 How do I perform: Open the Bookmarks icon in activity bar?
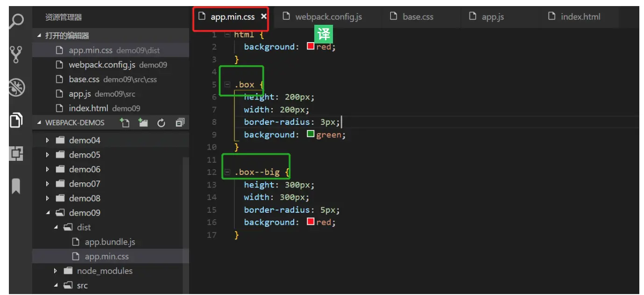[x=16, y=186]
